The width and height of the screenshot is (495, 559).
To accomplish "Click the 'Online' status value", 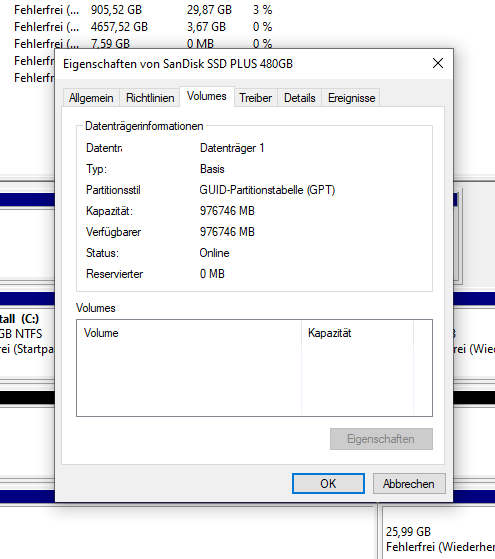I will point(214,253).
